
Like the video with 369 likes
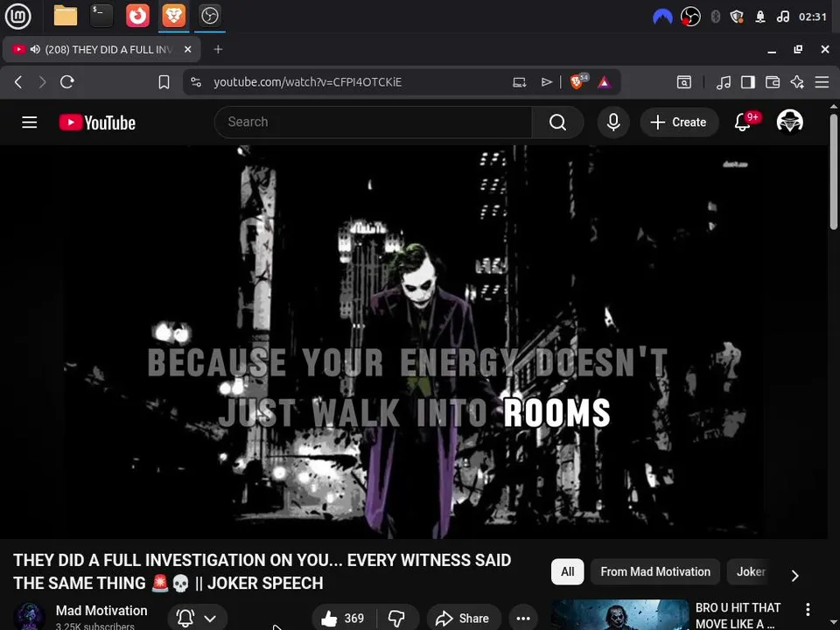point(343,619)
